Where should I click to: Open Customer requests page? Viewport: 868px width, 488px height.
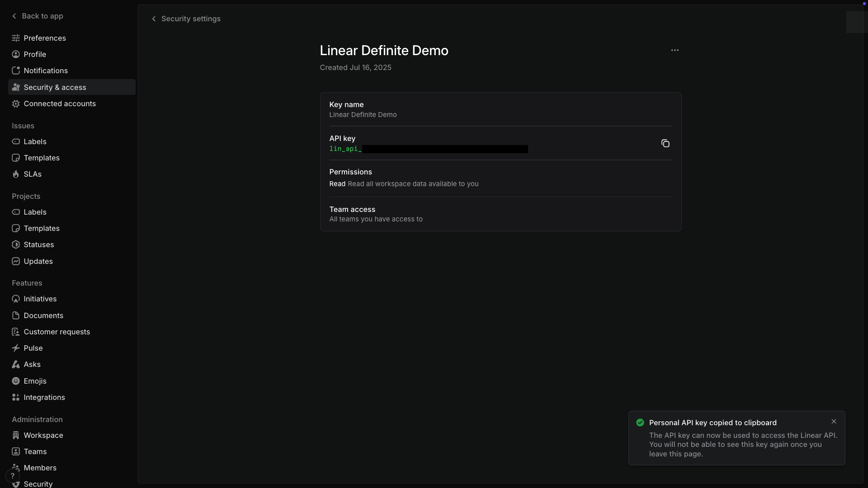(x=57, y=332)
